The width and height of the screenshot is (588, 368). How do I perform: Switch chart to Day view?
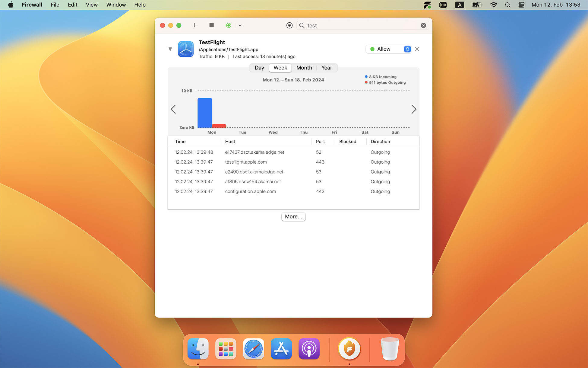[259, 68]
